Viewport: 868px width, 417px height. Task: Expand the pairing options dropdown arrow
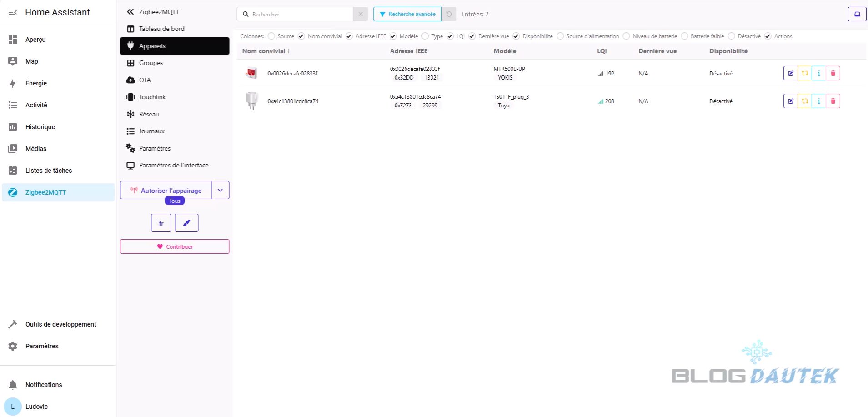[221, 190]
